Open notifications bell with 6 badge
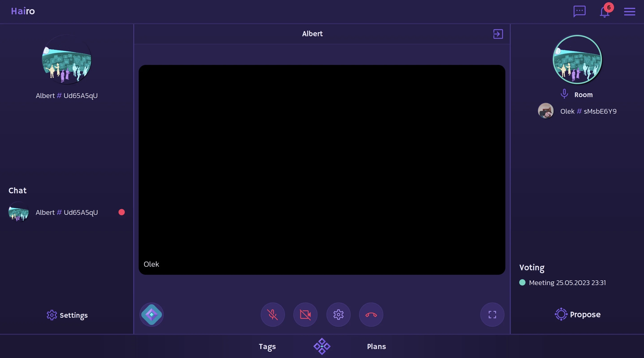The image size is (644, 358). coord(605,12)
